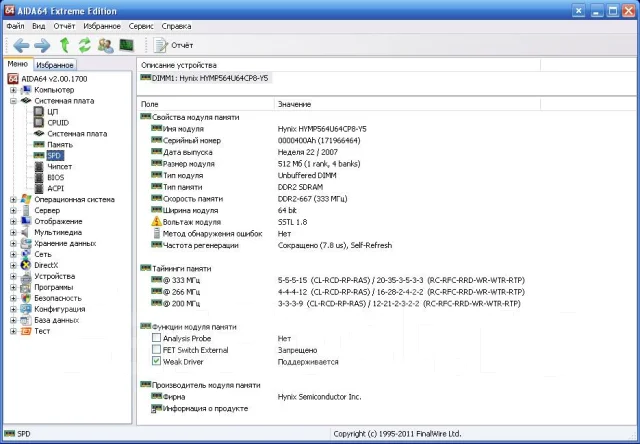Open the Отчёт menu in menu bar
The height and width of the screenshot is (444, 640).
click(64, 26)
